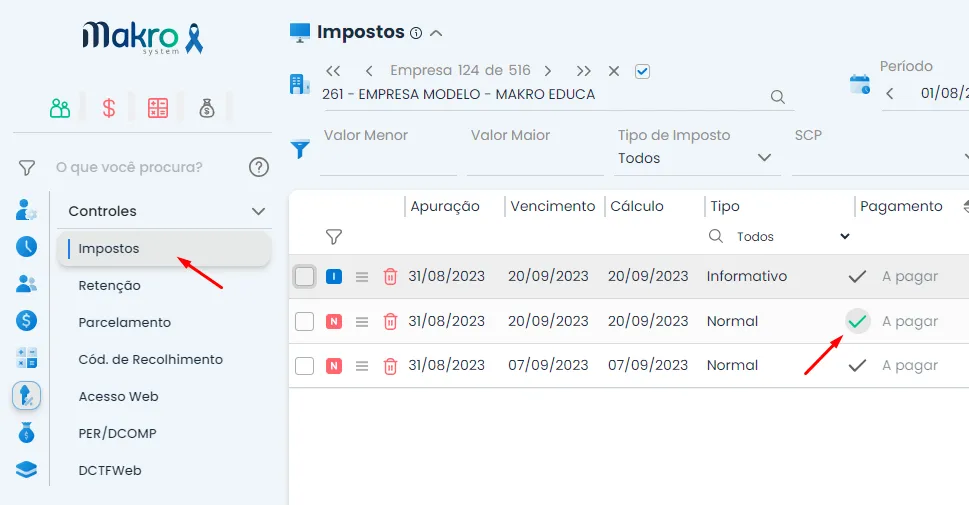This screenshot has width=969, height=505.
Task: Open the stacked layers sidebar icon
Action: [x=26, y=470]
